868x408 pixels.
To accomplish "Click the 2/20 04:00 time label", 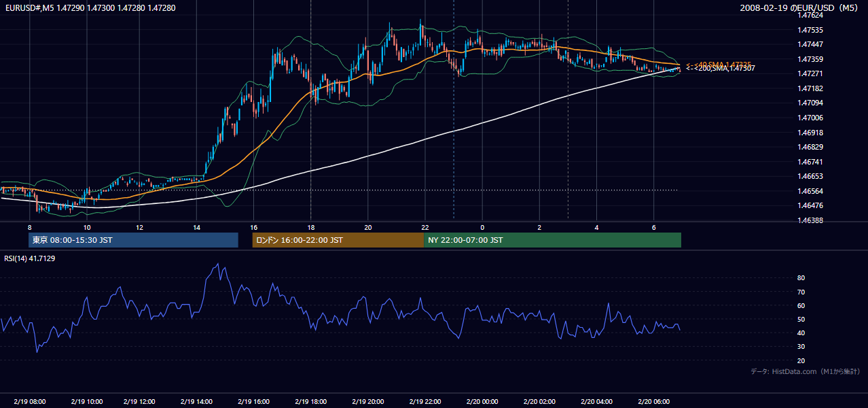I will (597, 401).
